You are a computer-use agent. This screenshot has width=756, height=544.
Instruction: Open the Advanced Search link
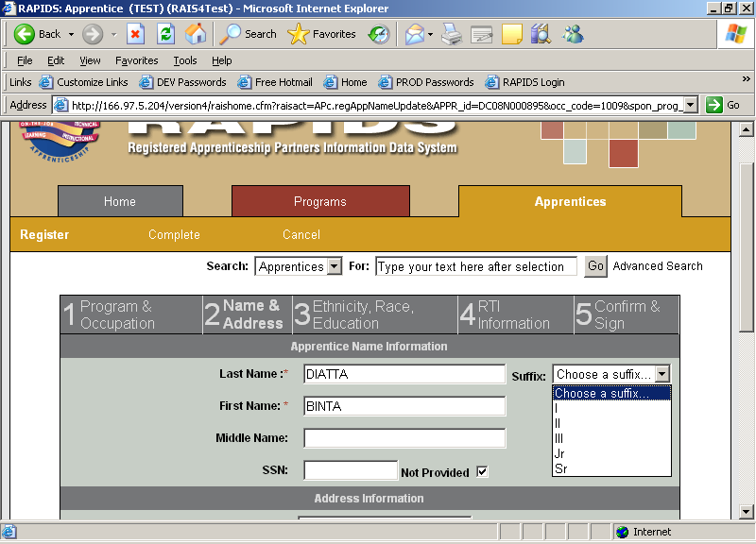pos(658,266)
